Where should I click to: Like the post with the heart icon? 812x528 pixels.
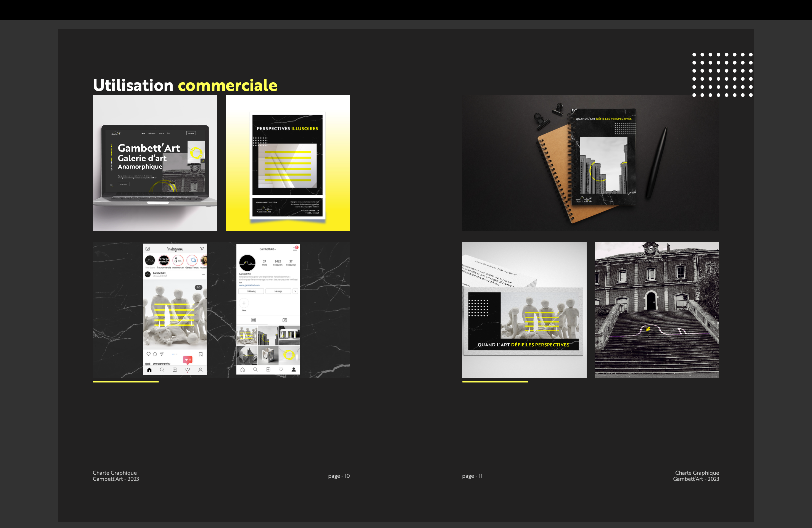click(148, 354)
